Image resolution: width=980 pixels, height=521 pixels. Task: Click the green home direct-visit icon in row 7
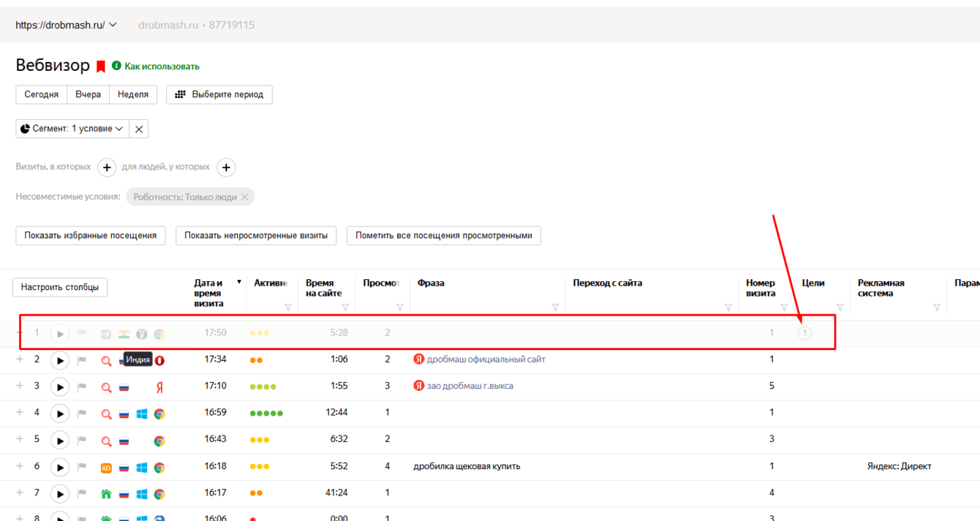coord(106,494)
